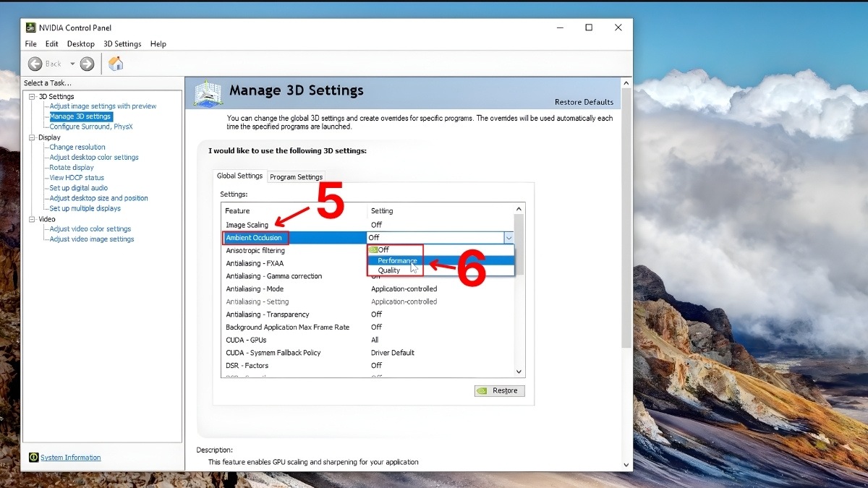Collapse the Video tree node

click(x=32, y=219)
